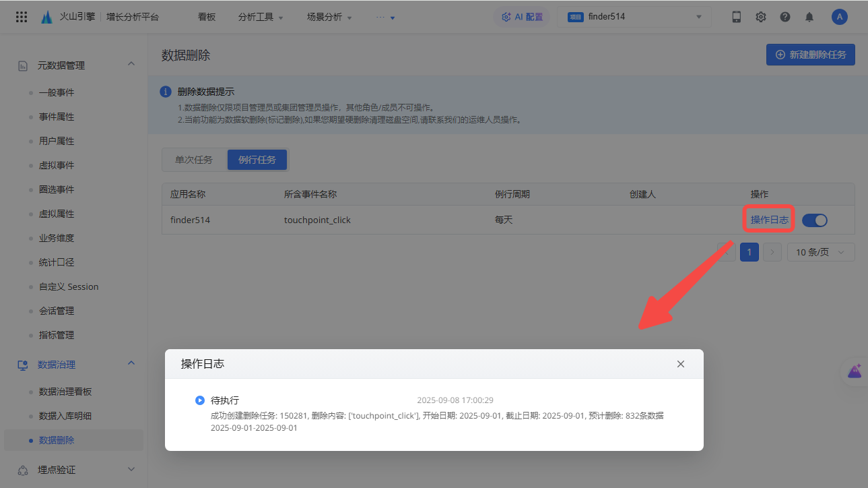868x488 pixels.
Task: Click the AI 配置 button
Action: (523, 17)
